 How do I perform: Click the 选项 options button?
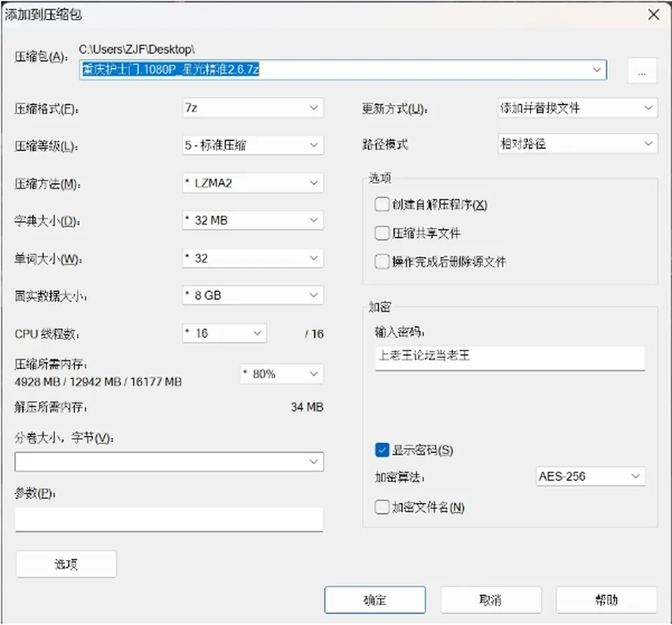click(x=66, y=564)
